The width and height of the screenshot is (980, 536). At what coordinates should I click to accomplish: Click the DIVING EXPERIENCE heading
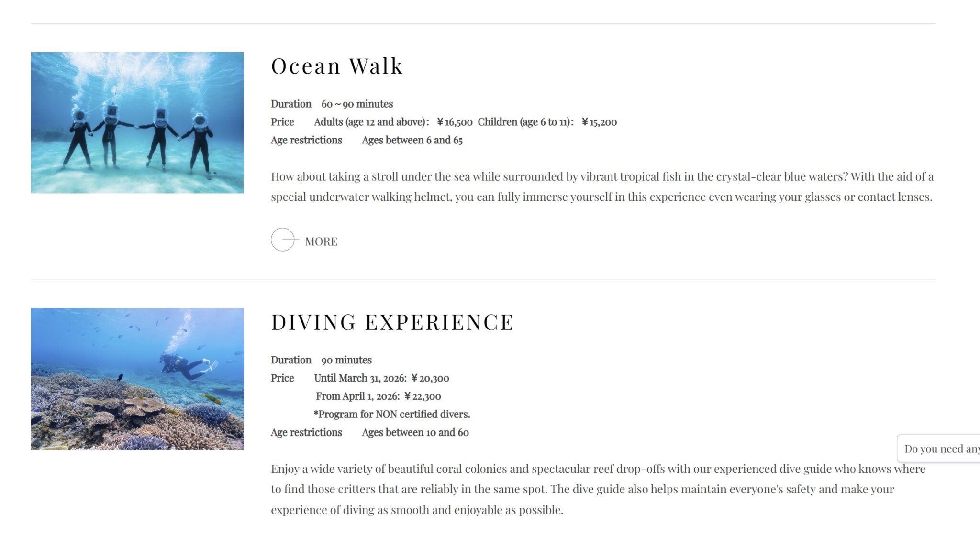392,322
